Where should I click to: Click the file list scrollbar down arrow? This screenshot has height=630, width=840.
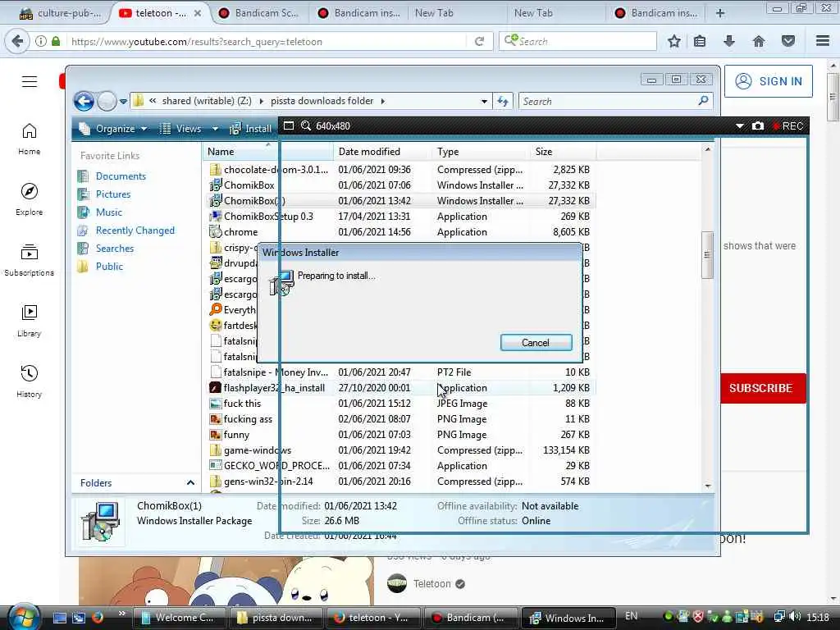pos(707,486)
